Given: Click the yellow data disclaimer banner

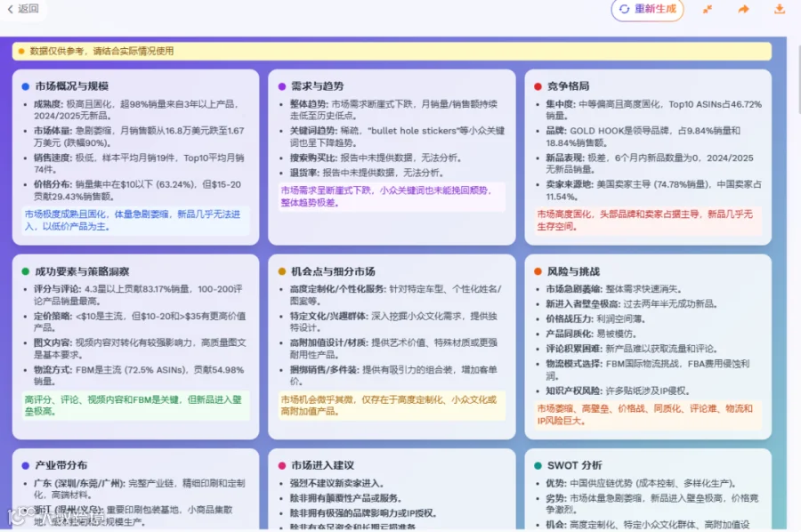Looking at the screenshot, I should coord(392,51).
